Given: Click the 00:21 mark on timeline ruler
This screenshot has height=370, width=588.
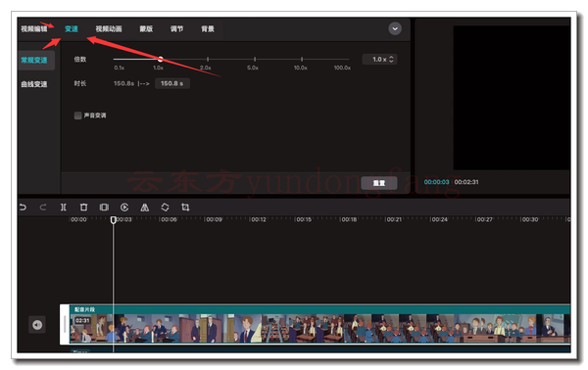Looking at the screenshot, I should (x=394, y=219).
